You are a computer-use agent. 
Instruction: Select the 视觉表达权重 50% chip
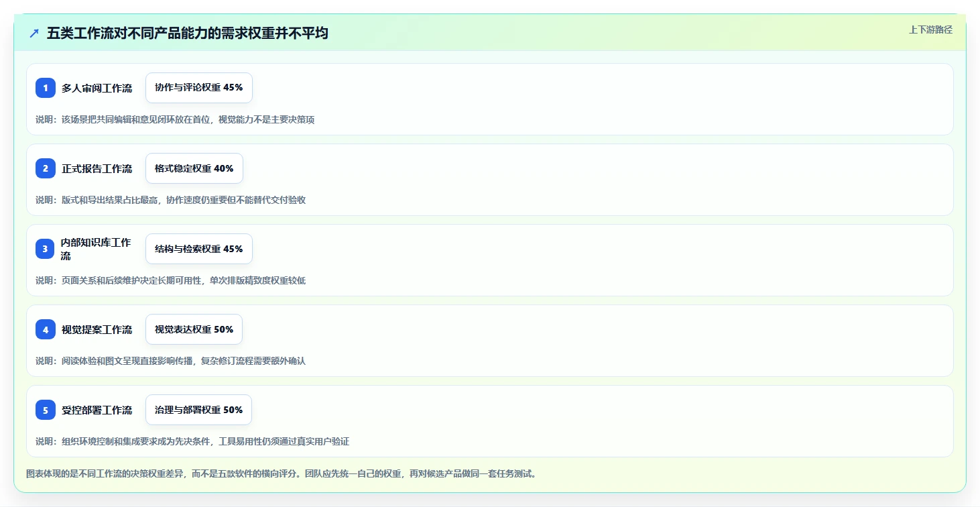[x=194, y=329]
